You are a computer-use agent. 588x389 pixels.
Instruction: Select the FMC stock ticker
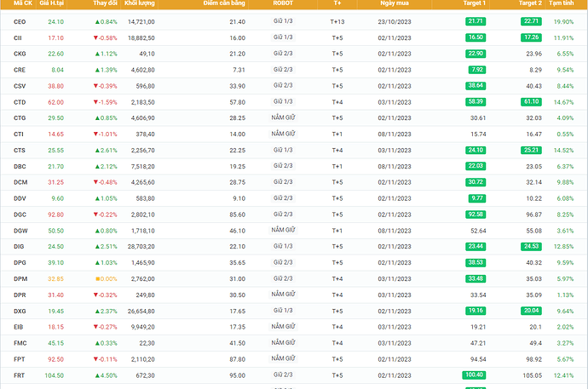20,343
